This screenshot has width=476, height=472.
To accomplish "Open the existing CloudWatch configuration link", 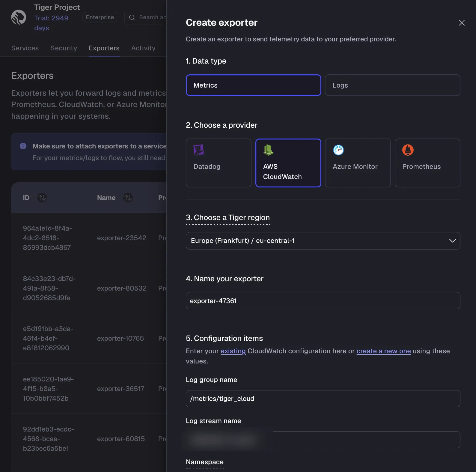I will tap(233, 351).
